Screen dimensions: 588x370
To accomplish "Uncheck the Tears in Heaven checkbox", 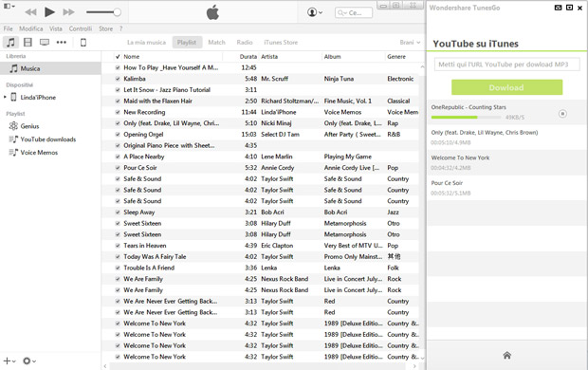I will [118, 246].
